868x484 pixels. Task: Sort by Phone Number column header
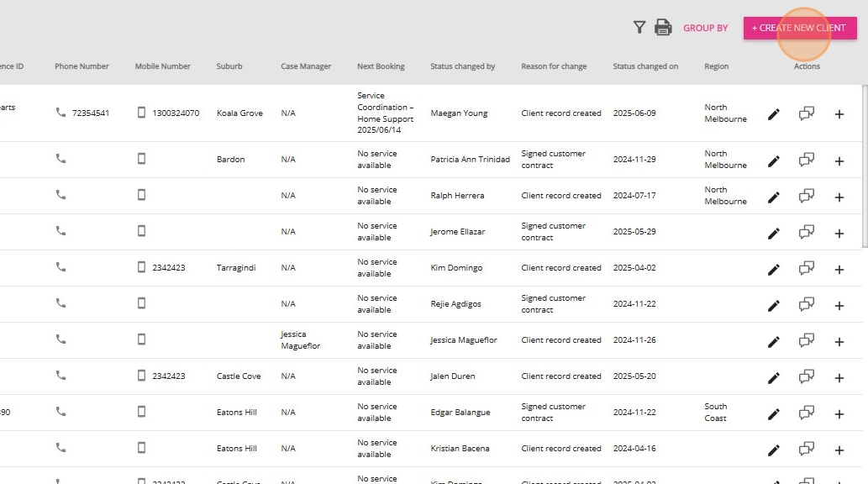[82, 66]
